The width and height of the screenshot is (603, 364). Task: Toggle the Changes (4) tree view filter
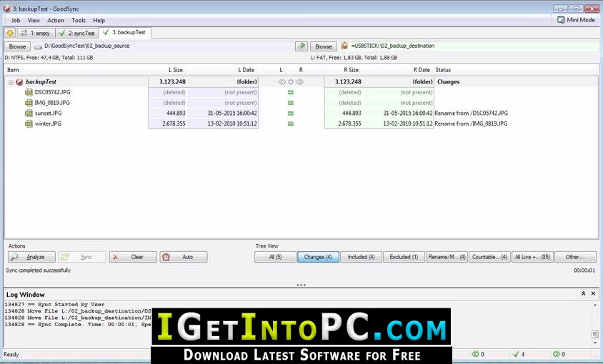click(318, 257)
